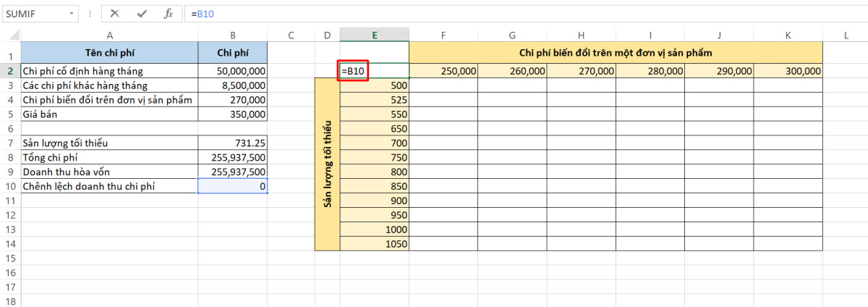This screenshot has width=868, height=307.
Task: Select row 10 header
Action: click(x=10, y=186)
